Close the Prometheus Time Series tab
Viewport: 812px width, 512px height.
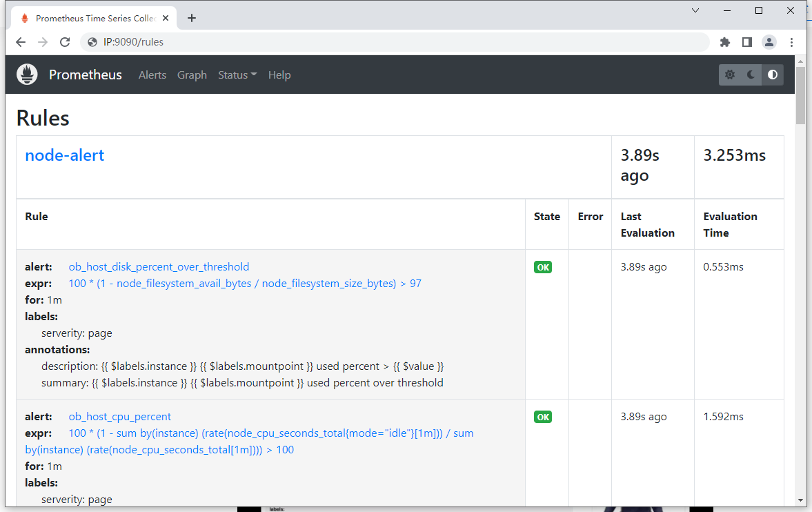(x=165, y=18)
